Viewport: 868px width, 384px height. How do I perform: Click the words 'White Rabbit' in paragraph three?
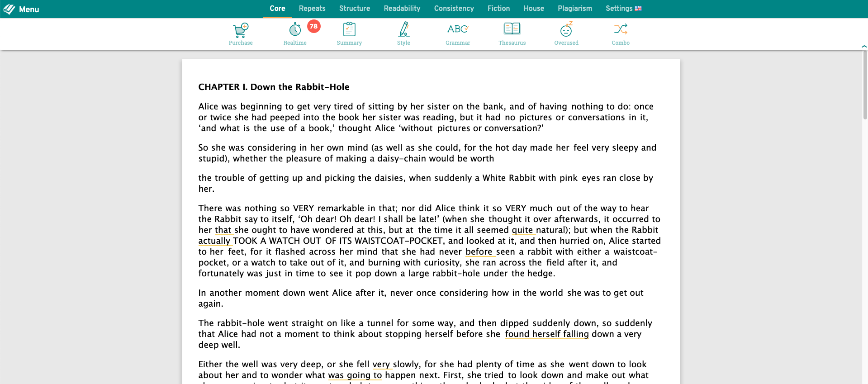click(x=509, y=178)
